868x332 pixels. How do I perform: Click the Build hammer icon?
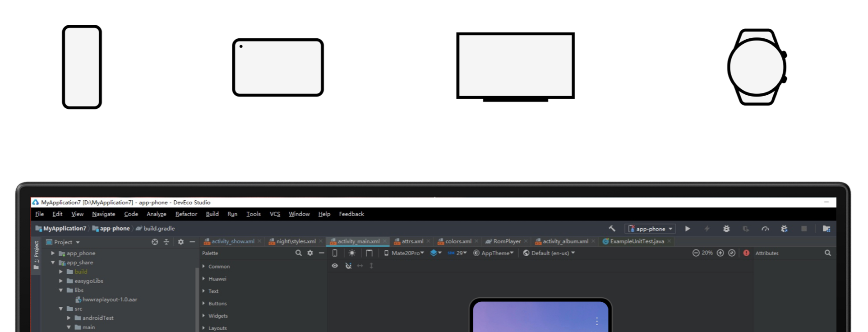click(x=612, y=229)
